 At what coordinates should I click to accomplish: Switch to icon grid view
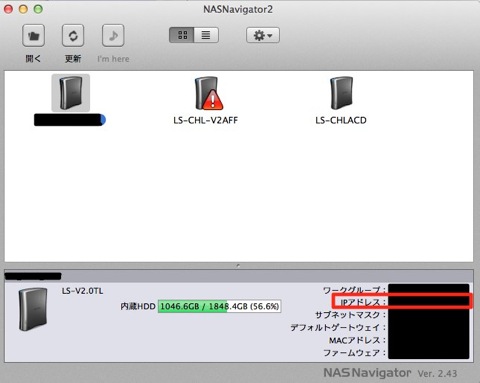(182, 35)
